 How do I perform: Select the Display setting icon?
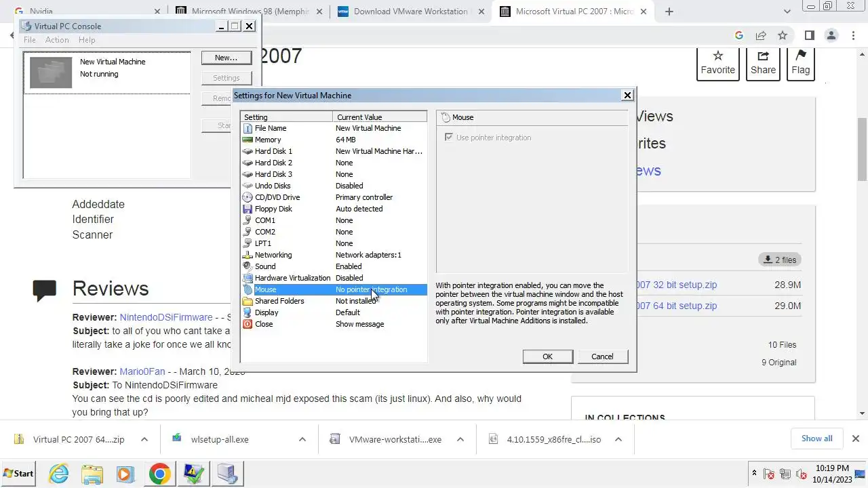pyautogui.click(x=248, y=312)
